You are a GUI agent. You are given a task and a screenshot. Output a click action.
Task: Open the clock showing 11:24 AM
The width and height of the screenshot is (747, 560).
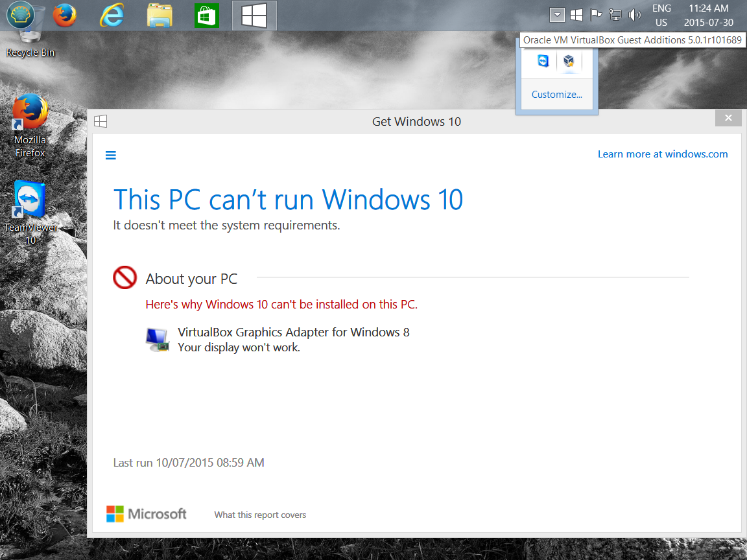pos(708,16)
